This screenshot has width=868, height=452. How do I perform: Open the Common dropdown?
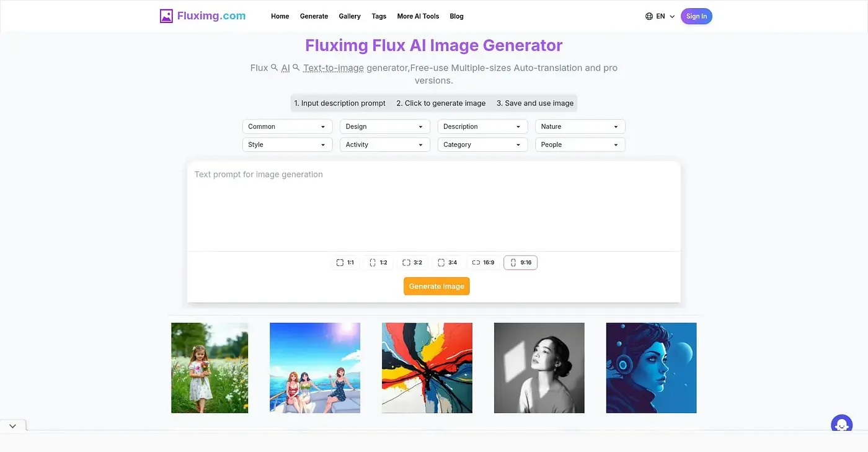(287, 126)
